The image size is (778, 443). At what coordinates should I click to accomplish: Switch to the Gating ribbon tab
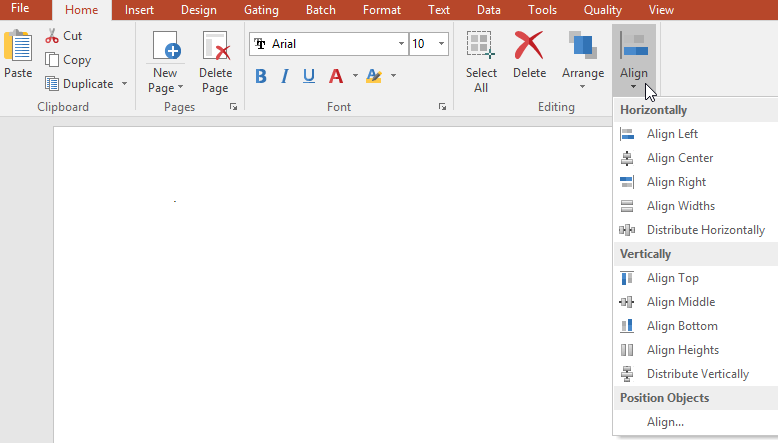(261, 10)
